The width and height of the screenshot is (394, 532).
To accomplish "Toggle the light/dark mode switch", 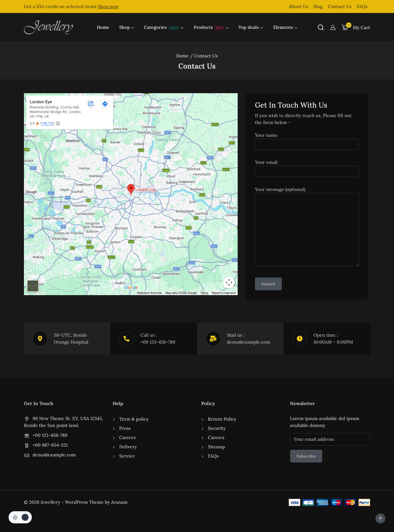I will (20, 517).
